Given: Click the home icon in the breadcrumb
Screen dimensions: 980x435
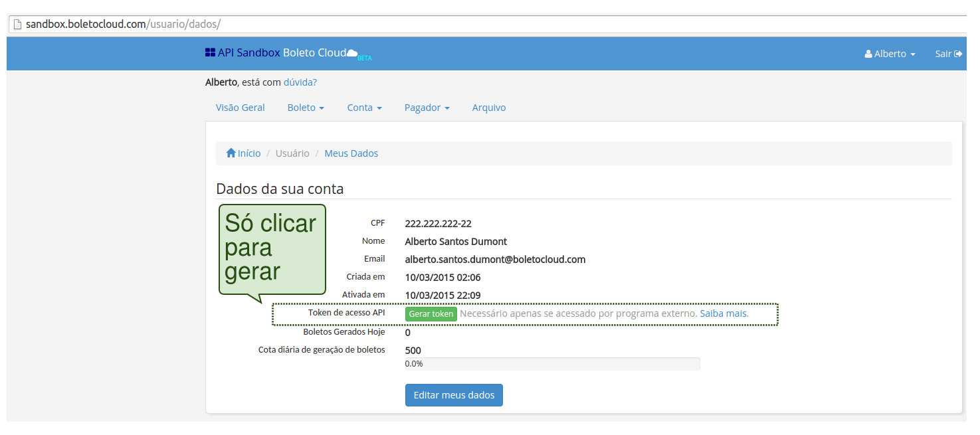Looking at the screenshot, I should [231, 153].
